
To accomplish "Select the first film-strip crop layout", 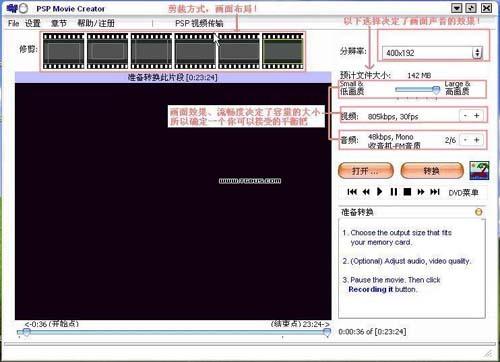I will pyautogui.click(x=63, y=51).
